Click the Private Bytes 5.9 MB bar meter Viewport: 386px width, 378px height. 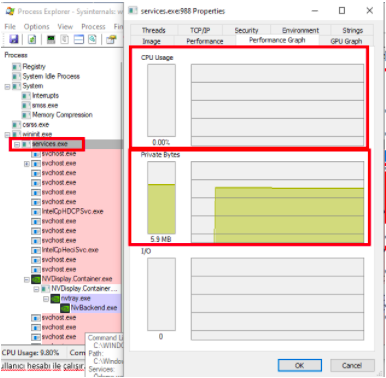[161, 198]
